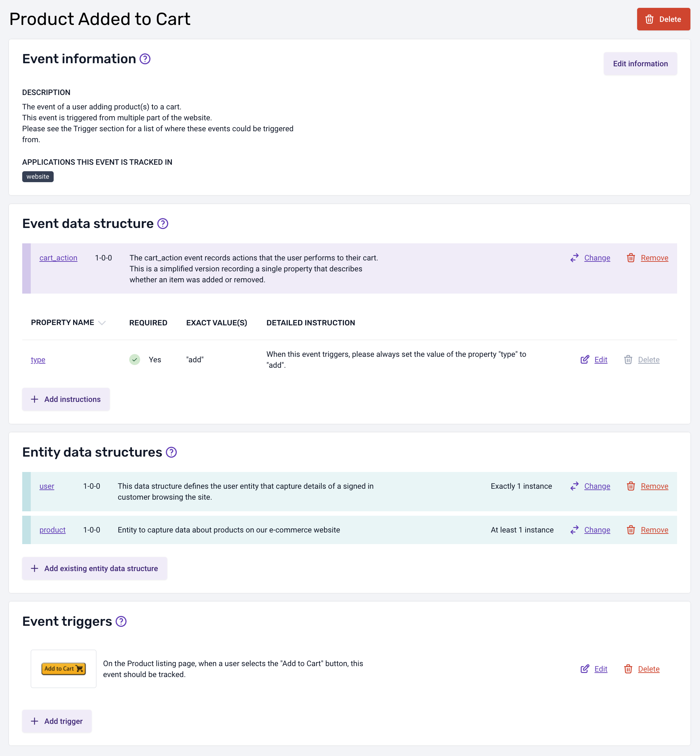The width and height of the screenshot is (700, 756).
Task: Click the Add to Cart trigger thumbnail
Action: tap(63, 669)
